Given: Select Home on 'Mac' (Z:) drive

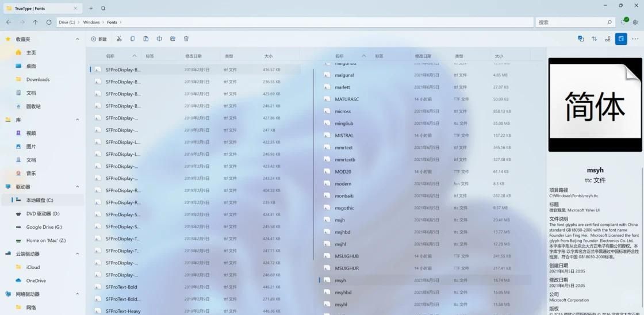Looking at the screenshot, I should [43, 240].
